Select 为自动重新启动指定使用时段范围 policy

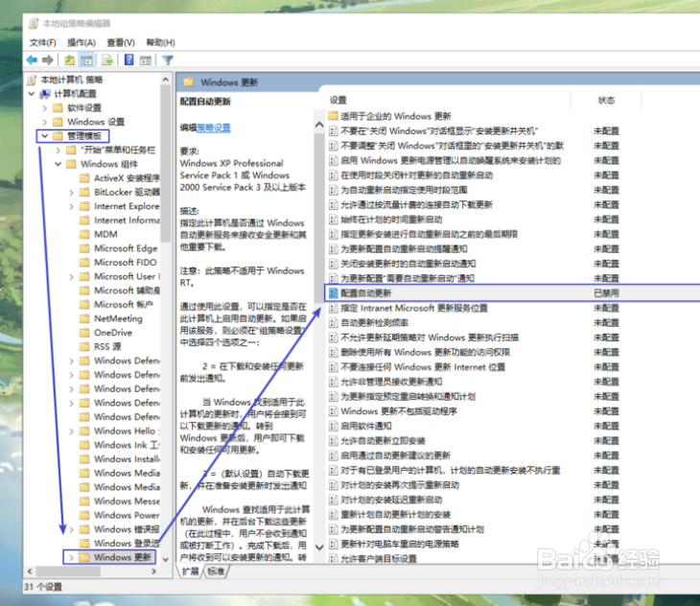coord(404,190)
